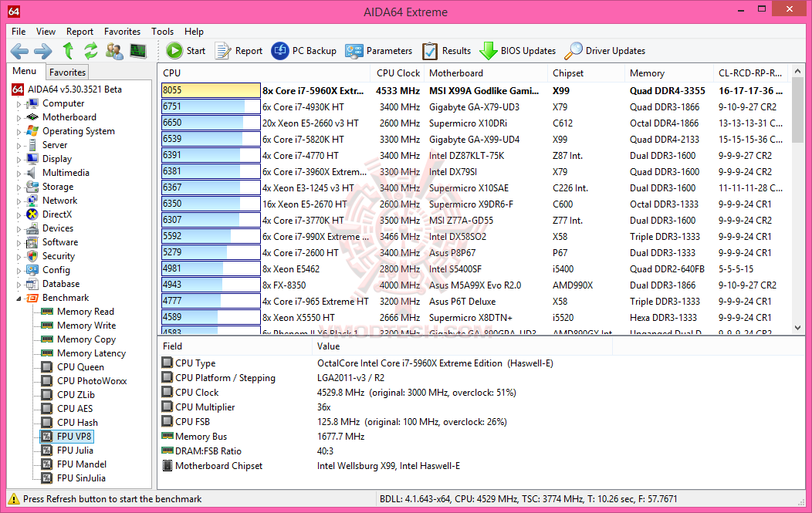Select the Server tree item
This screenshot has width=812, height=513.
pyautogui.click(x=54, y=145)
